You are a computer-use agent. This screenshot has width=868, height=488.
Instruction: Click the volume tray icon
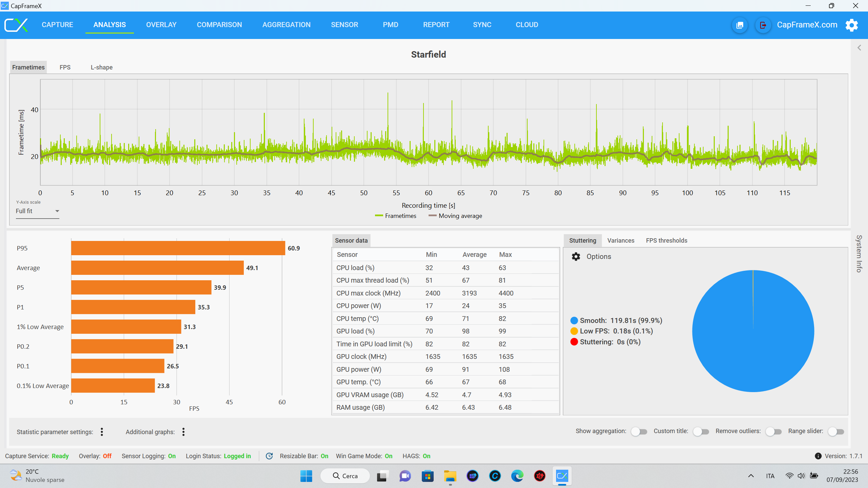click(801, 476)
